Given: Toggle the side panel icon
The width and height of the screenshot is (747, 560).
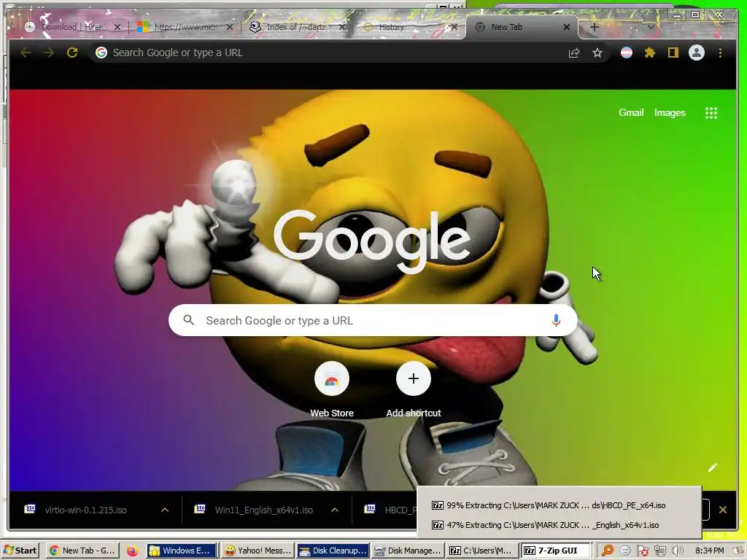Looking at the screenshot, I should 673,52.
